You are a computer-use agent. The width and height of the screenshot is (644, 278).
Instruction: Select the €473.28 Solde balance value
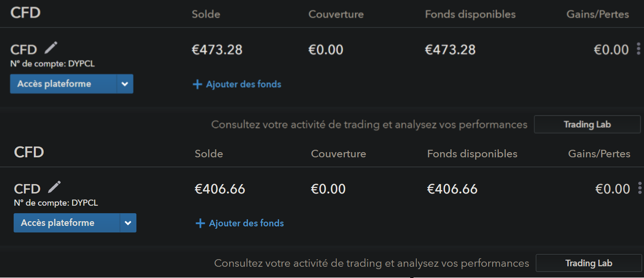pos(217,49)
